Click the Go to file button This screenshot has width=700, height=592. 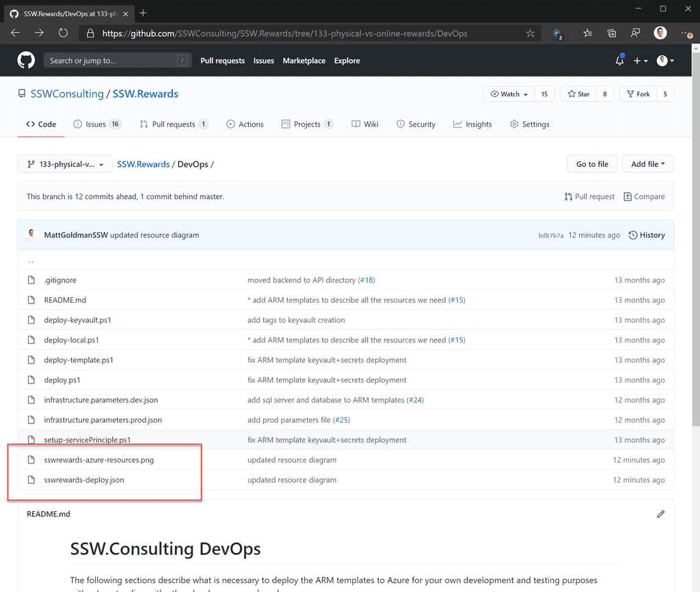click(x=591, y=163)
